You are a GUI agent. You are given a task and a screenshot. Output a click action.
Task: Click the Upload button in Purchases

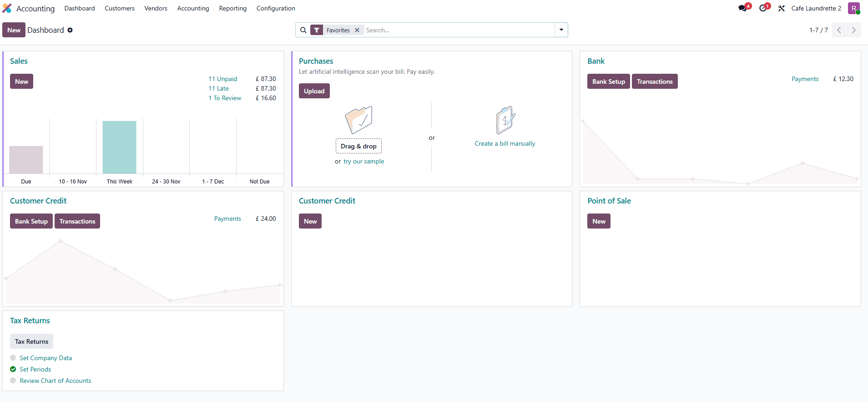314,91
